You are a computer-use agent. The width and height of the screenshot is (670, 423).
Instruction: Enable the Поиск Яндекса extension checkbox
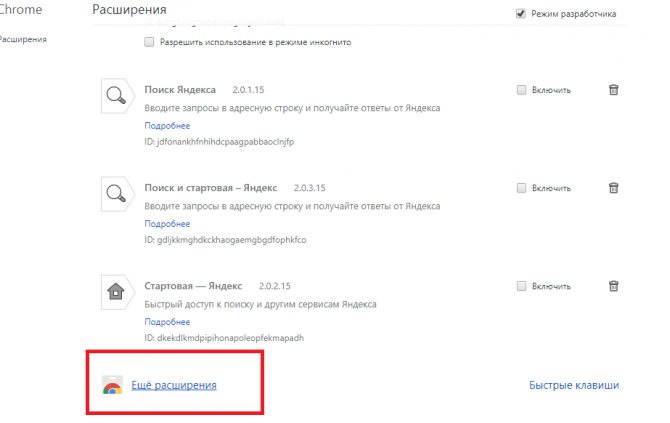[x=521, y=90]
